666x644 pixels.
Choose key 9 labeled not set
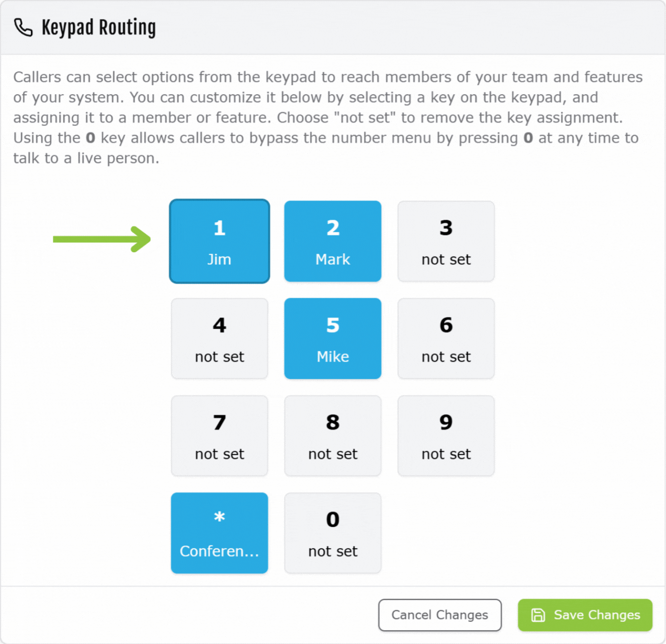point(446,436)
